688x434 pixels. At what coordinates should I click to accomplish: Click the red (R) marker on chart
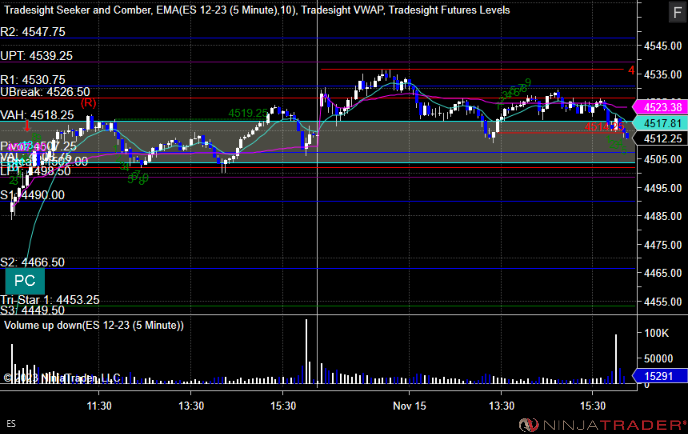point(88,103)
